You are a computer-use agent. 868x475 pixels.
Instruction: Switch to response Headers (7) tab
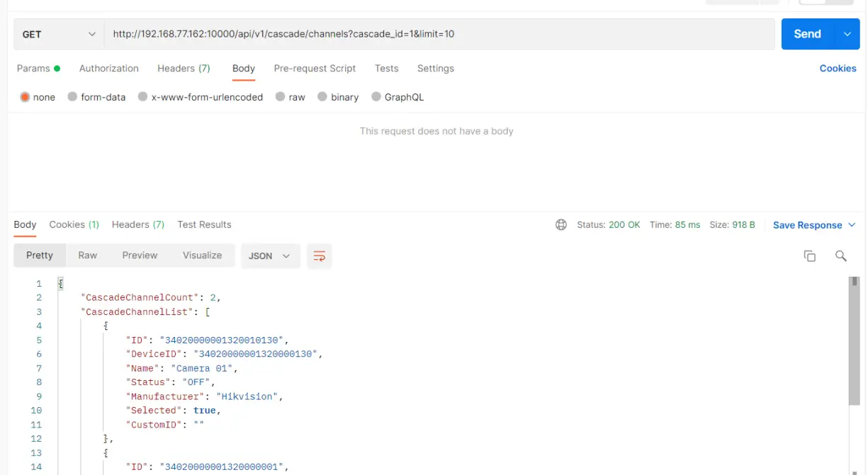tap(137, 224)
